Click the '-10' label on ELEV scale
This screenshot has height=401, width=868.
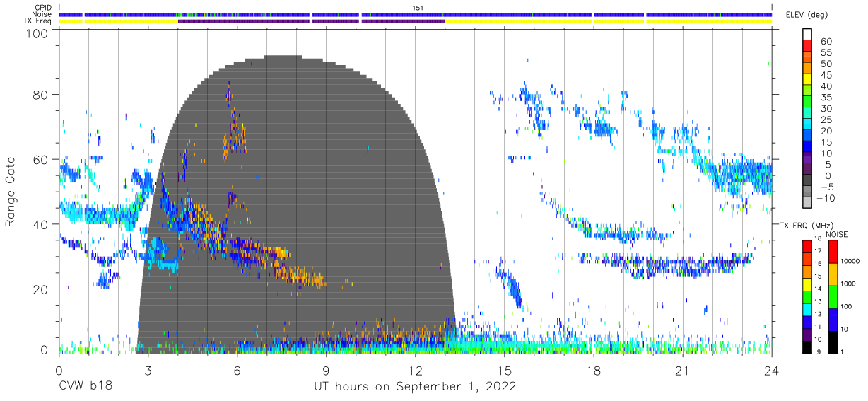tap(826, 198)
